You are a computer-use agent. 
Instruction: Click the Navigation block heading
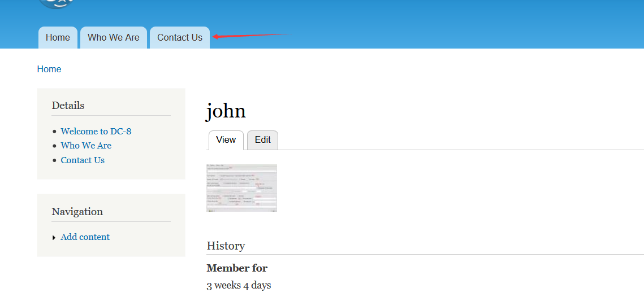77,212
